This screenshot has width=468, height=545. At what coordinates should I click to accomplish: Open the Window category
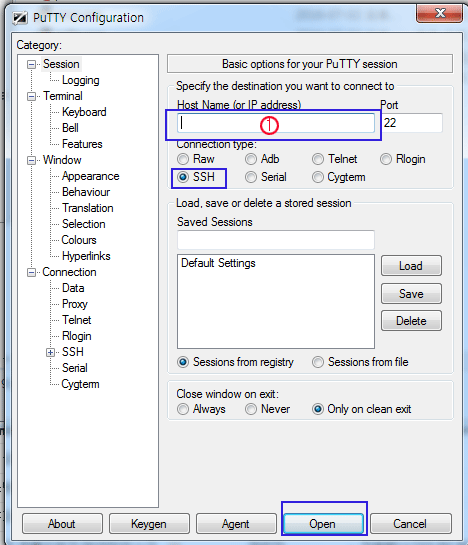pos(62,160)
